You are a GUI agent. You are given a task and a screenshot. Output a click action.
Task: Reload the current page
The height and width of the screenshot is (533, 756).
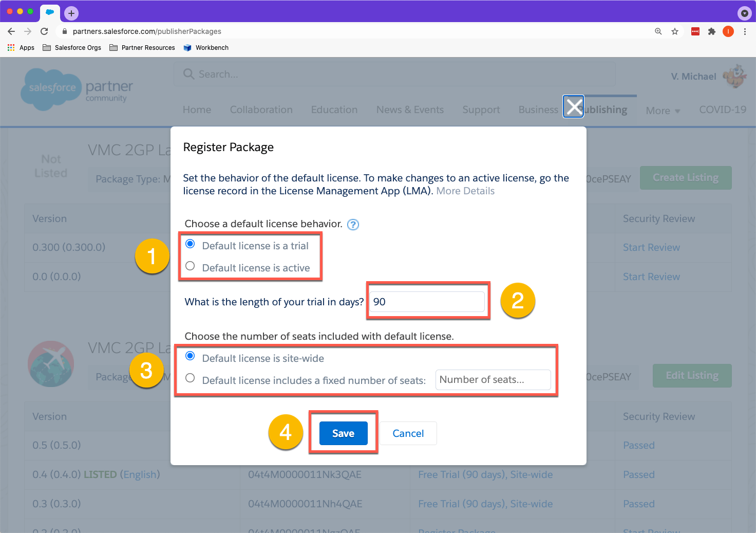point(44,31)
